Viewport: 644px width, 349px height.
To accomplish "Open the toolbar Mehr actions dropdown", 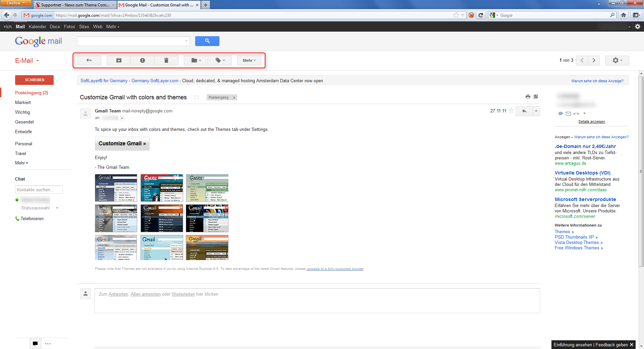I will click(249, 60).
